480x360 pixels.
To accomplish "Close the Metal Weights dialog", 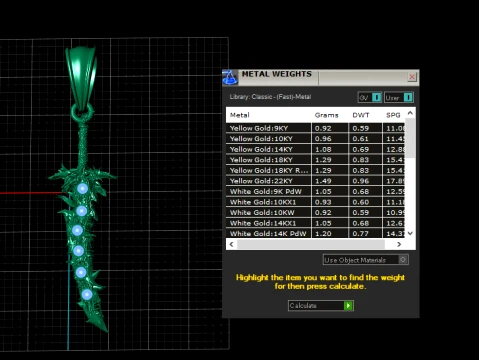I will pyautogui.click(x=412, y=77).
